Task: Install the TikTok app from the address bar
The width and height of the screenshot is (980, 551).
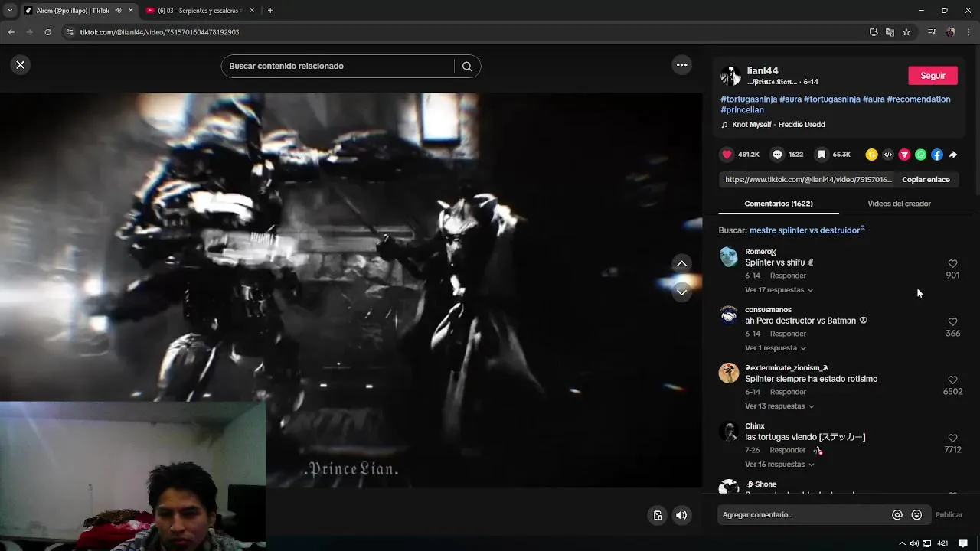Action: coord(874,32)
